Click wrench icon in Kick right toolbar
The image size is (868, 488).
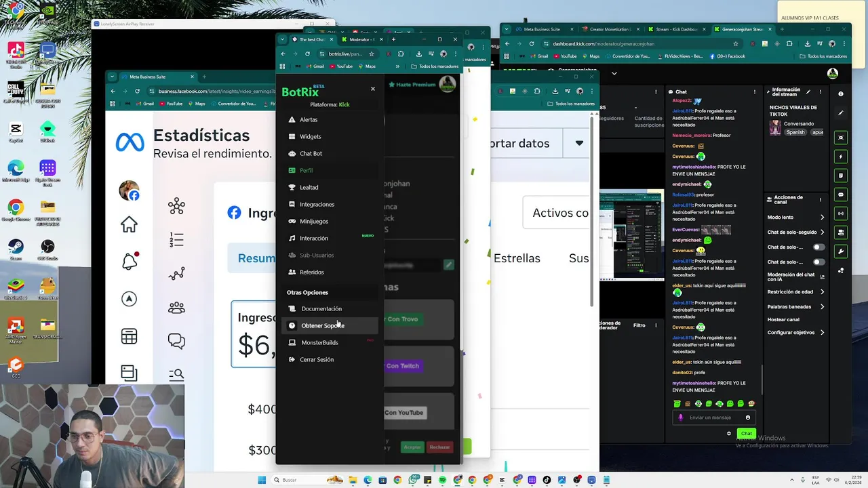(841, 251)
